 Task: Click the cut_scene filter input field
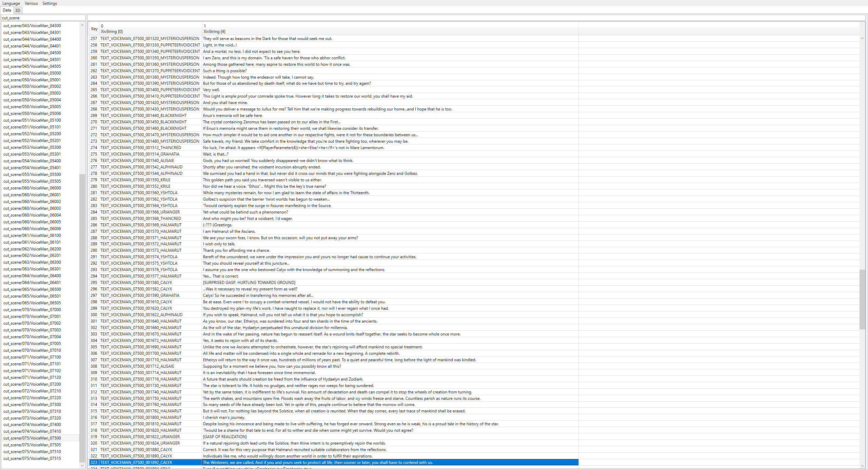pyautogui.click(x=43, y=18)
